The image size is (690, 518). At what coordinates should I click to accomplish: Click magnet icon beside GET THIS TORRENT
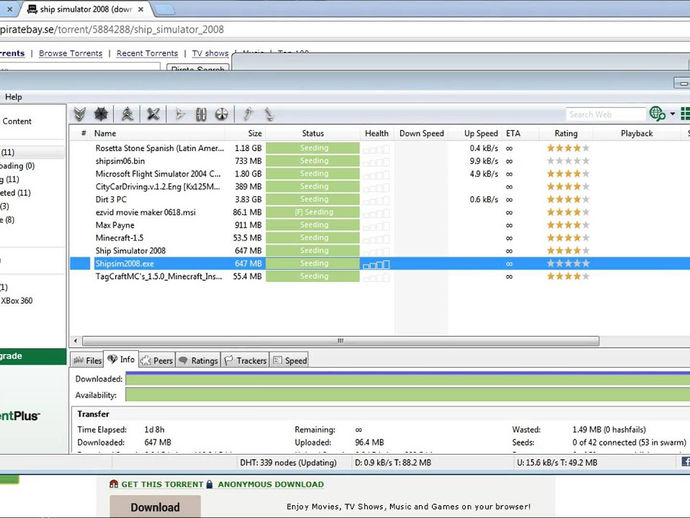coord(114,485)
